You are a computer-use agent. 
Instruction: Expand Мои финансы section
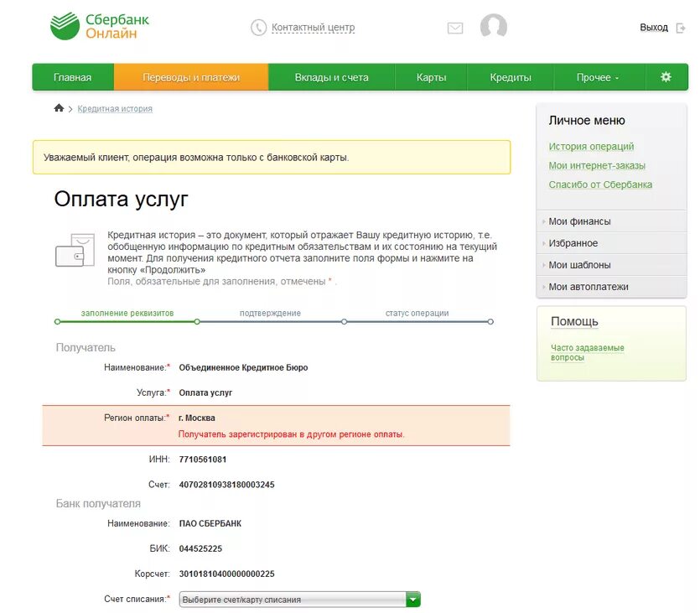click(611, 221)
